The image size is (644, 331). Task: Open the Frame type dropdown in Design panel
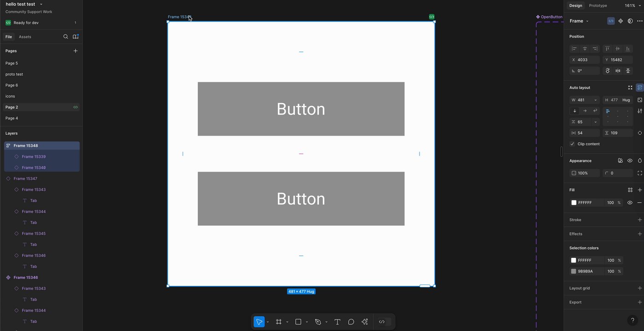[579, 21]
